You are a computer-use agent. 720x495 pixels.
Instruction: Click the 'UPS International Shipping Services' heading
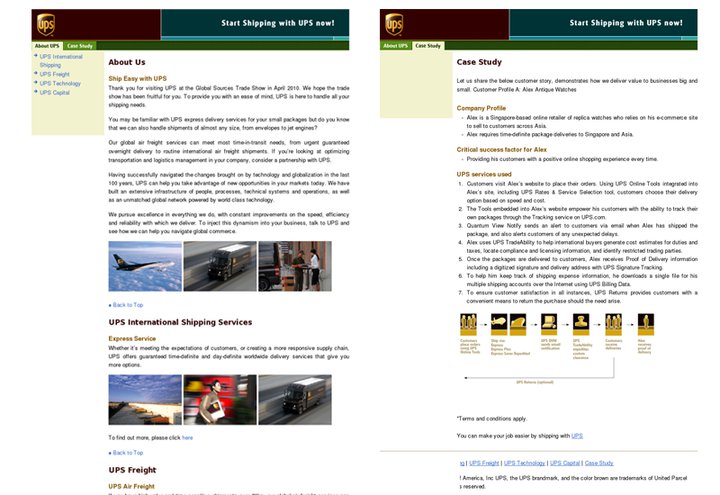click(180, 322)
